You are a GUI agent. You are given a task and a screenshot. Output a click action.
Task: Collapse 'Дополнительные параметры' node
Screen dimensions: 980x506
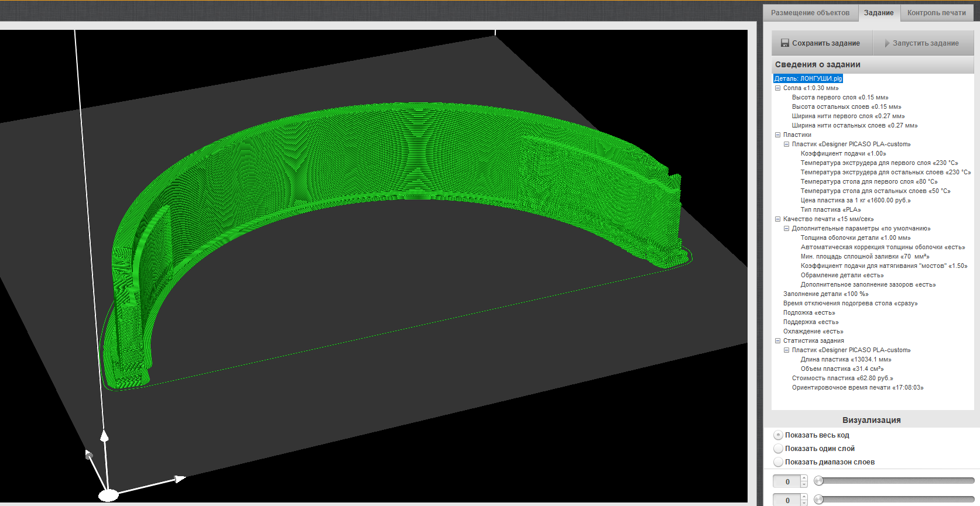click(786, 229)
